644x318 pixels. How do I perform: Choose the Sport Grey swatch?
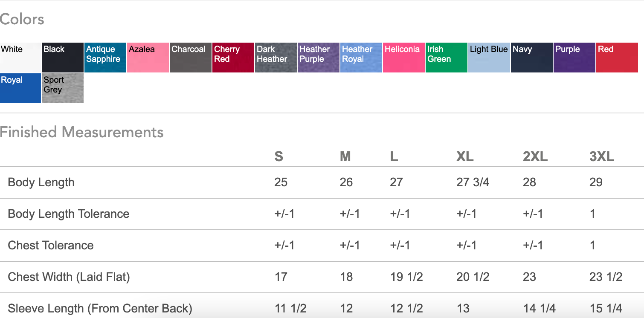63,88
